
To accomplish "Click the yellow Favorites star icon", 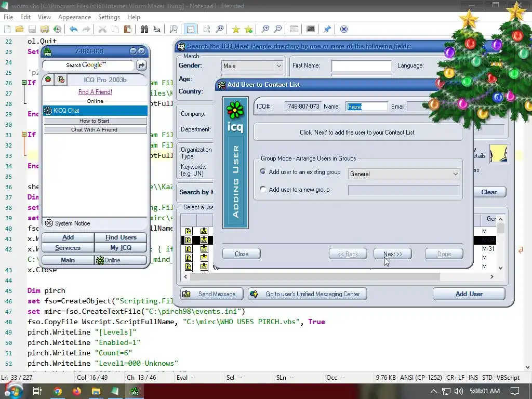I will click(x=235, y=29).
